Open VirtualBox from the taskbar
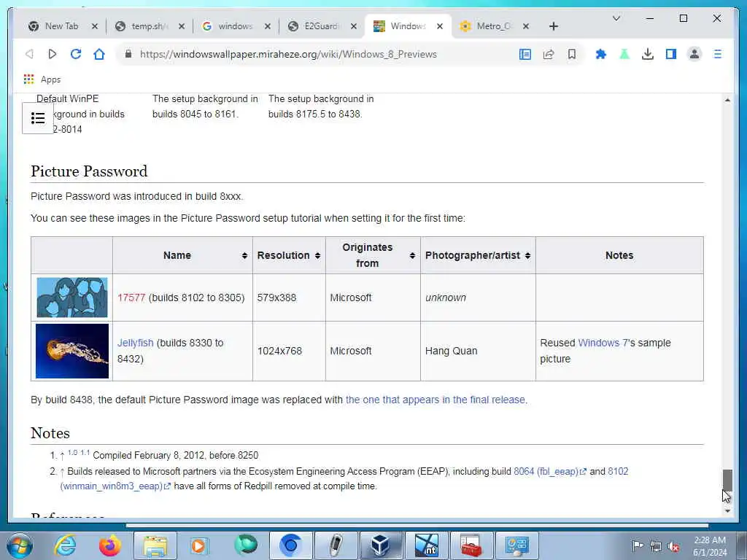The height and width of the screenshot is (560, 747). 381,545
